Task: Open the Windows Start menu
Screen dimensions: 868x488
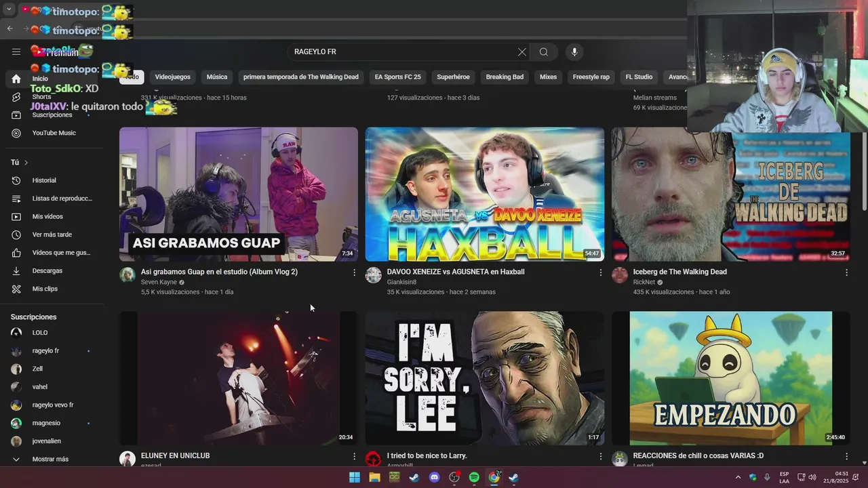Action: pyautogui.click(x=355, y=477)
